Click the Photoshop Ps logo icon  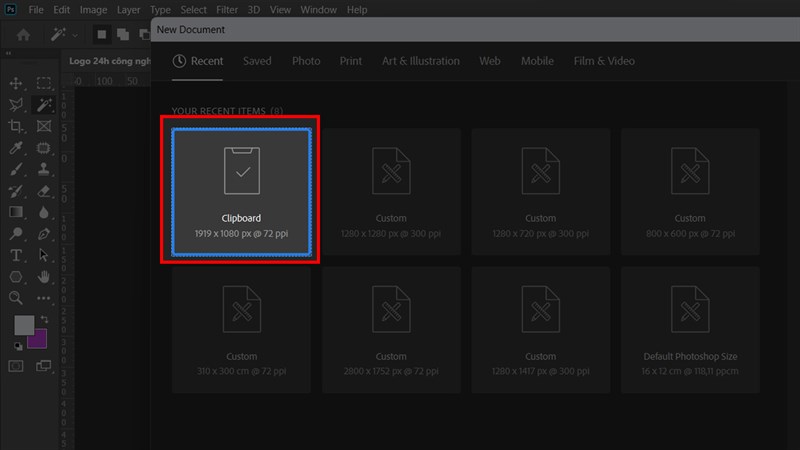(10, 9)
